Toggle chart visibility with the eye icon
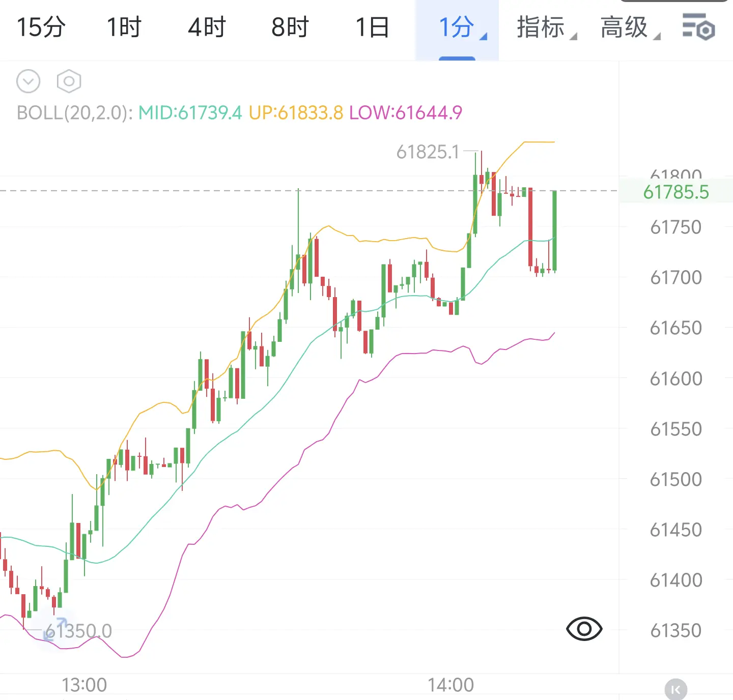 coord(584,629)
